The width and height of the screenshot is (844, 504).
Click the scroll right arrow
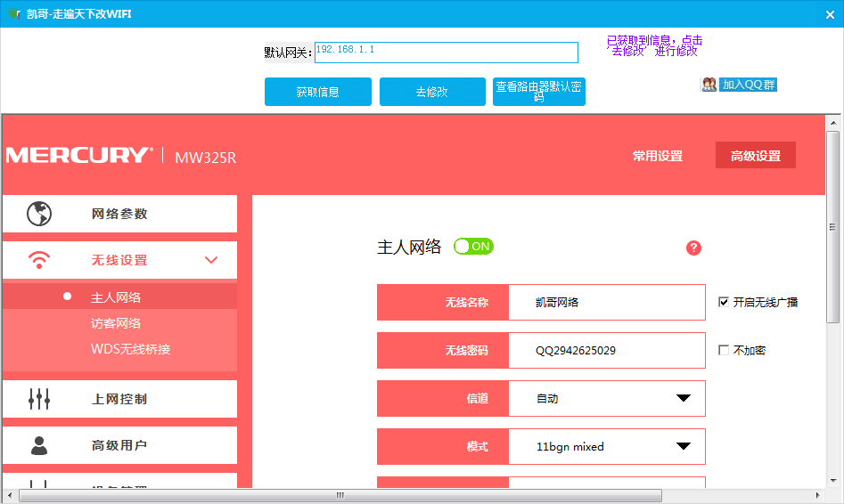click(817, 495)
